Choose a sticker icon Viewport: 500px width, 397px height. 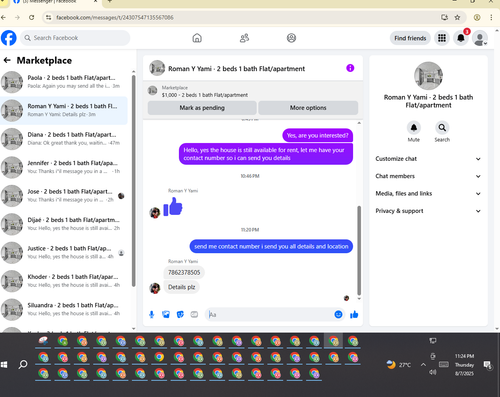tap(180, 314)
